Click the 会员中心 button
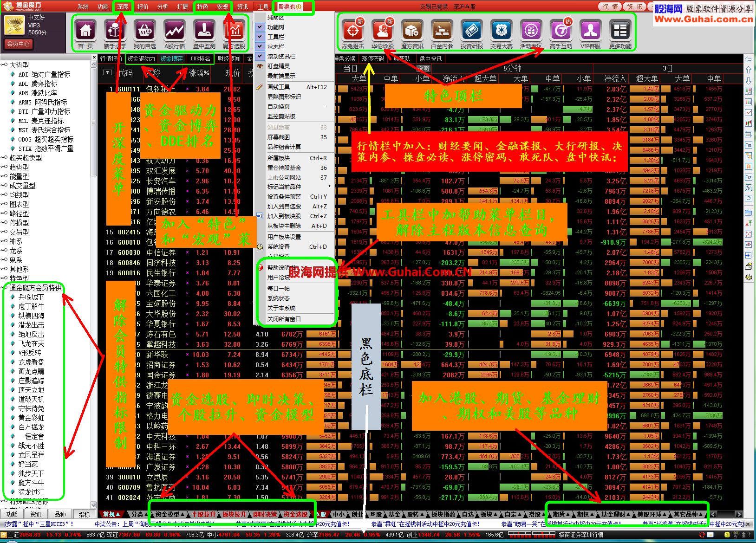Screen dimensions: 756x543 coord(18,44)
